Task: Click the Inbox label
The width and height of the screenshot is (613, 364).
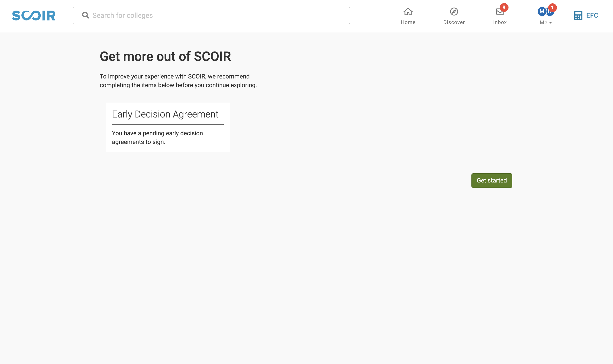Action: coord(500,22)
